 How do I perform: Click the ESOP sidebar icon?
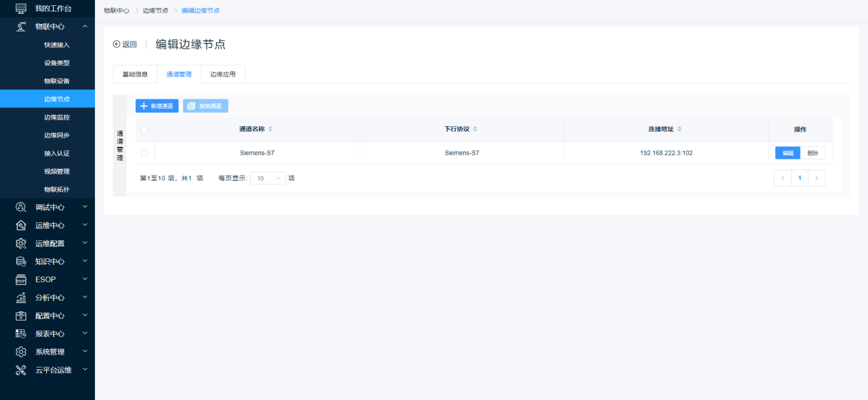pos(21,280)
